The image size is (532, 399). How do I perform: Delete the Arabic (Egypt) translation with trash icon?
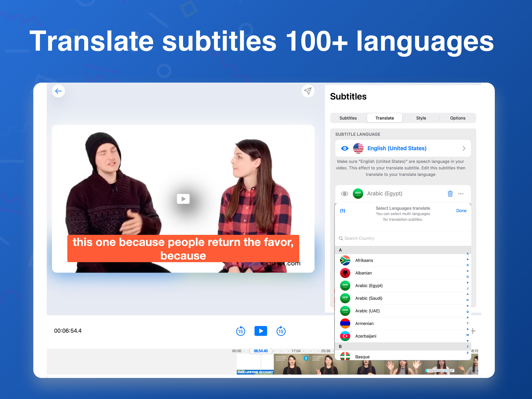450,193
